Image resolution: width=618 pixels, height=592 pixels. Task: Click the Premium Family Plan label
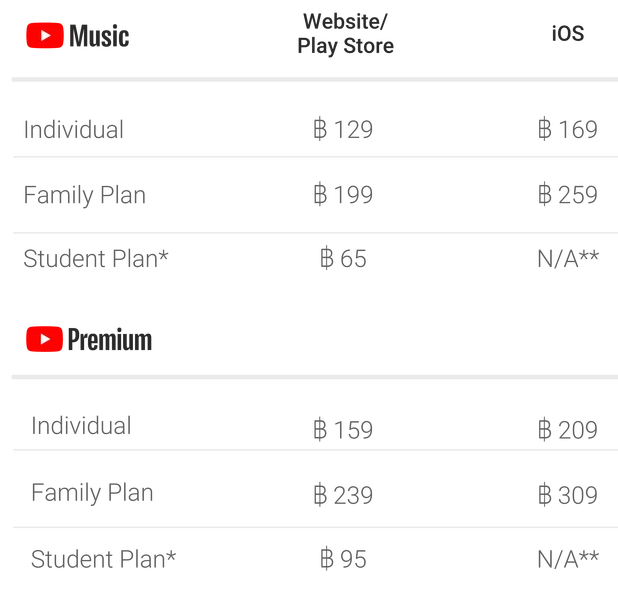coord(92,493)
